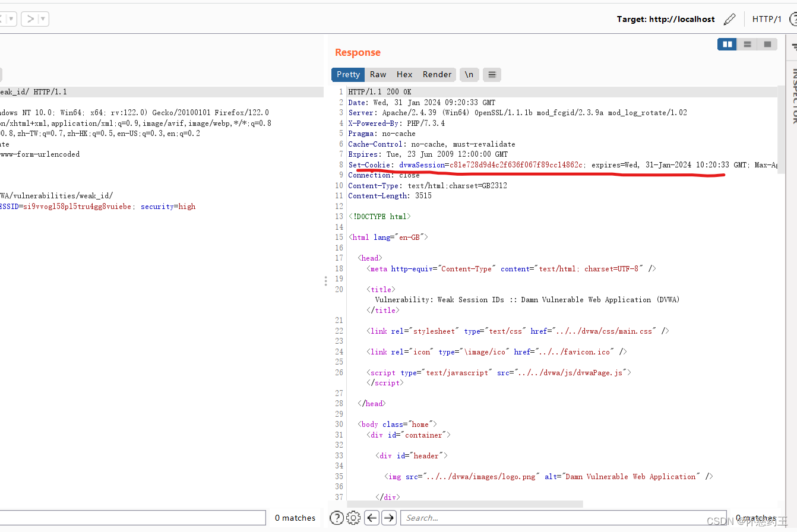The height and width of the screenshot is (532, 797).
Task: Click the response horizontal scrollbar
Action: 464,504
